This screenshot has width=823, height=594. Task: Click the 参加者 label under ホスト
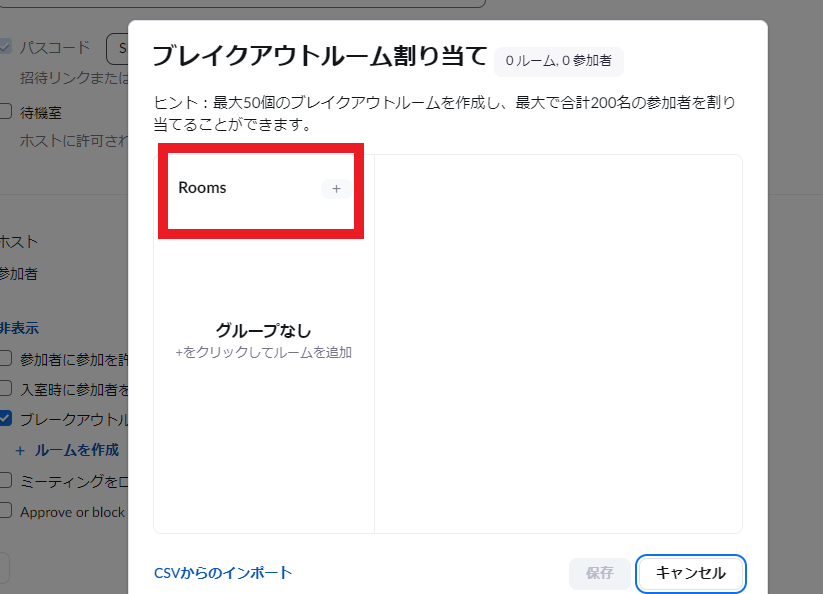coord(19,273)
